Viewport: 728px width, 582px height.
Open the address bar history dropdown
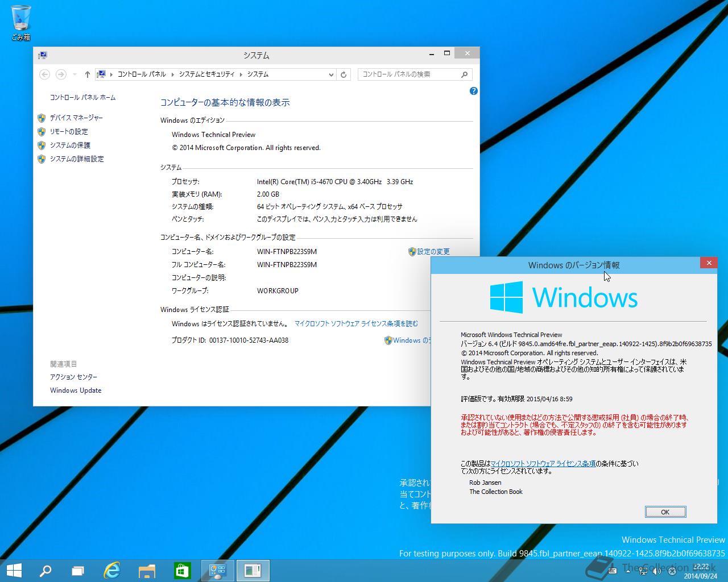tap(332, 74)
